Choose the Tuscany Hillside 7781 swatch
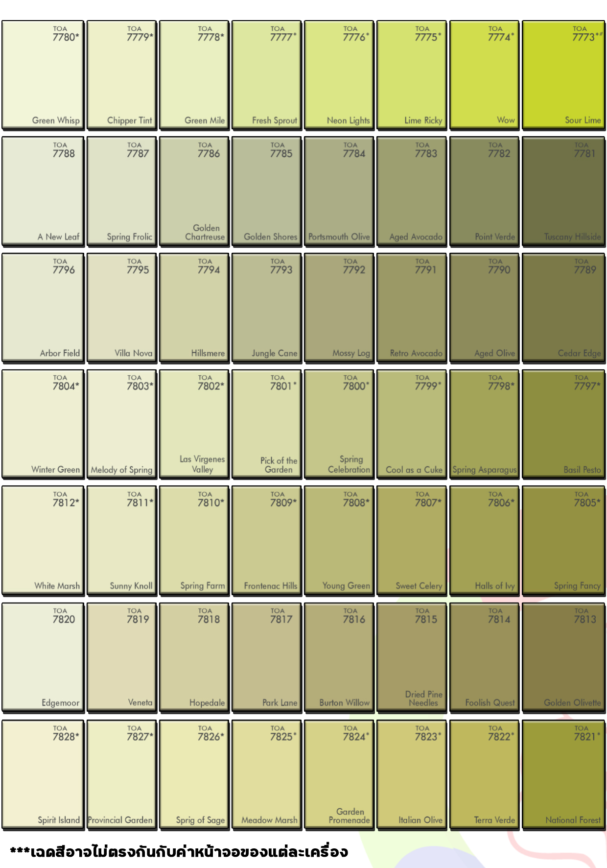 pos(563,191)
